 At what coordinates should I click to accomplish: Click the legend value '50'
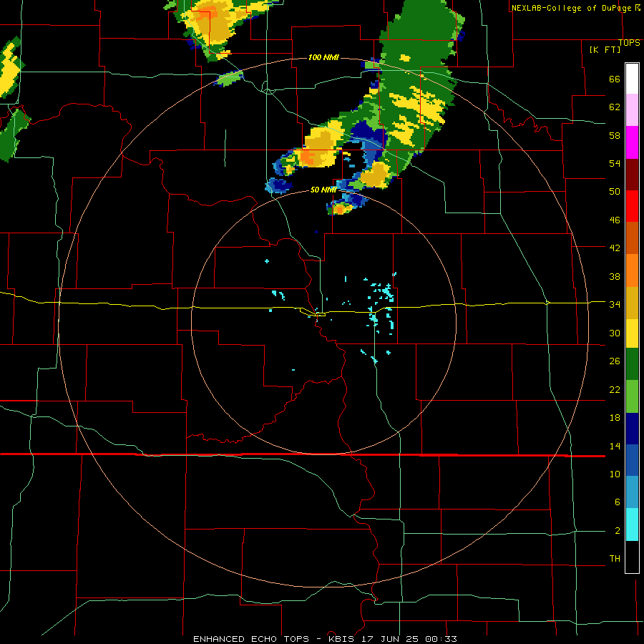click(x=615, y=192)
